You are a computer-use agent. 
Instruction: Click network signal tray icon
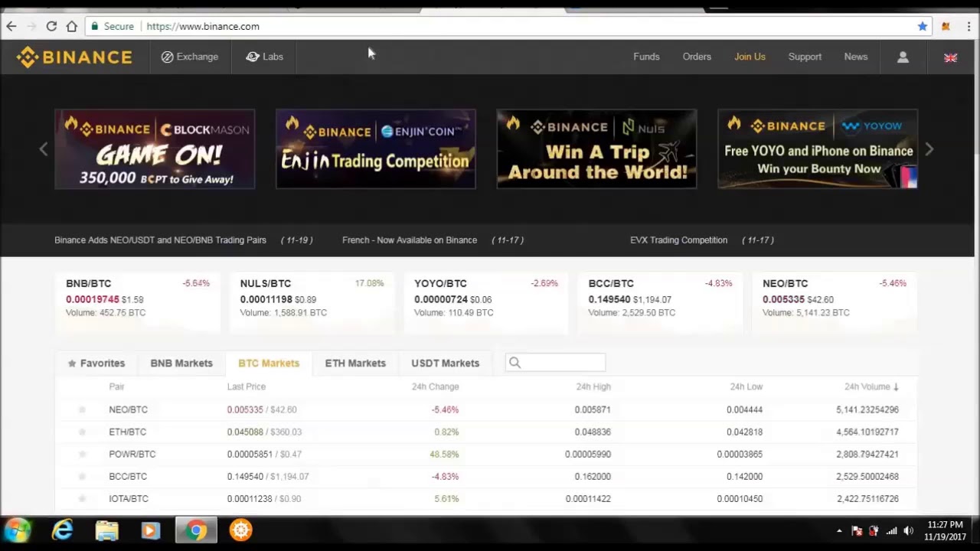tap(891, 531)
